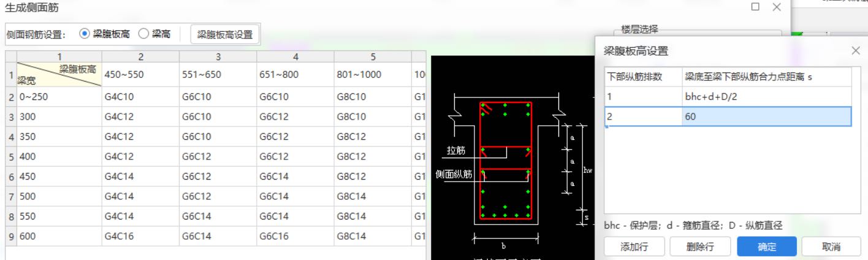Select 下部纵筋排数 cell with value 1

click(643, 96)
